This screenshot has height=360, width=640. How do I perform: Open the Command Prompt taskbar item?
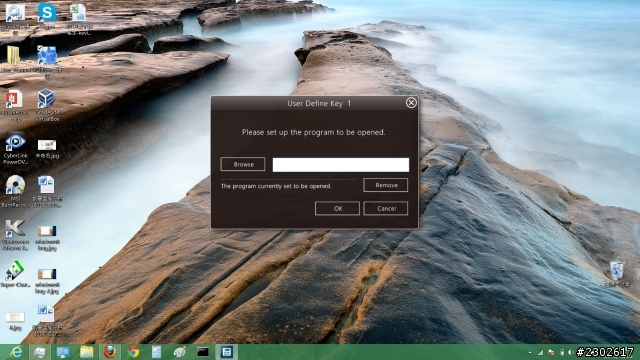tap(203, 352)
